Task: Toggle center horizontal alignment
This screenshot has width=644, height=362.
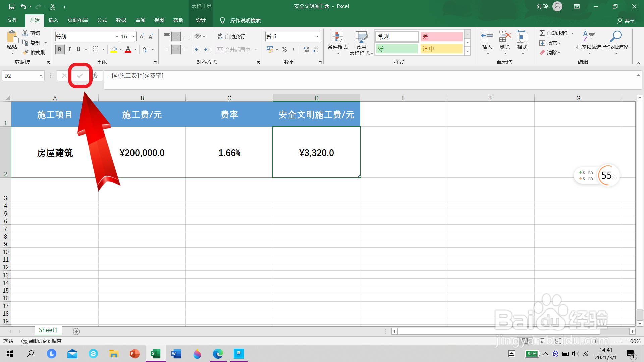Action: 176,49
